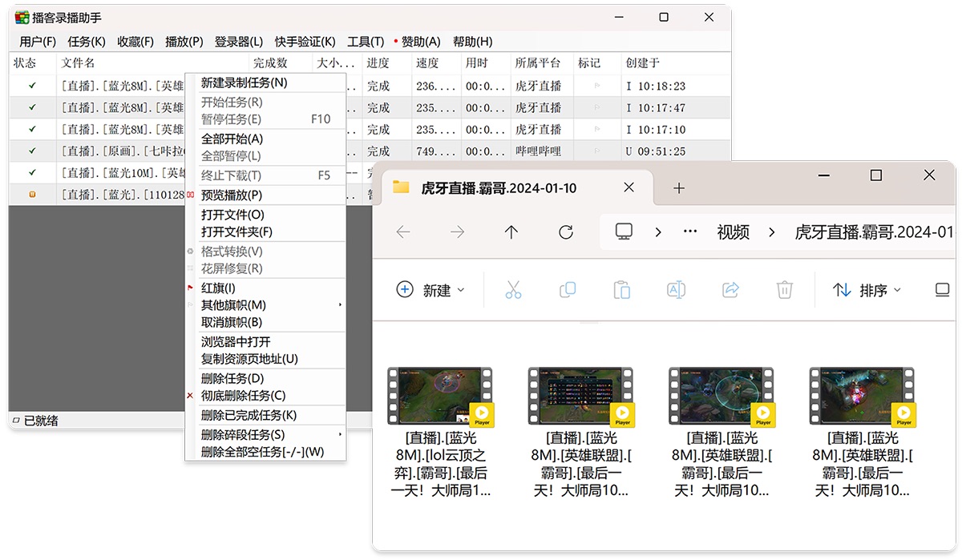Switch to the 虎牙直播.霸哥.2024-01-10 Explorer tab

pyautogui.click(x=514, y=187)
